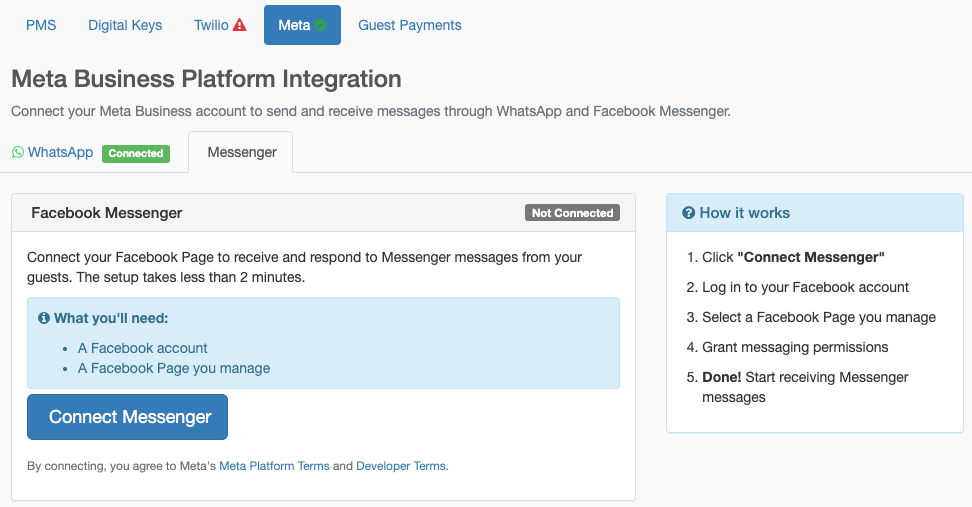972x507 pixels.
Task: Open the Twilio integration tab
Action: pyautogui.click(x=211, y=25)
